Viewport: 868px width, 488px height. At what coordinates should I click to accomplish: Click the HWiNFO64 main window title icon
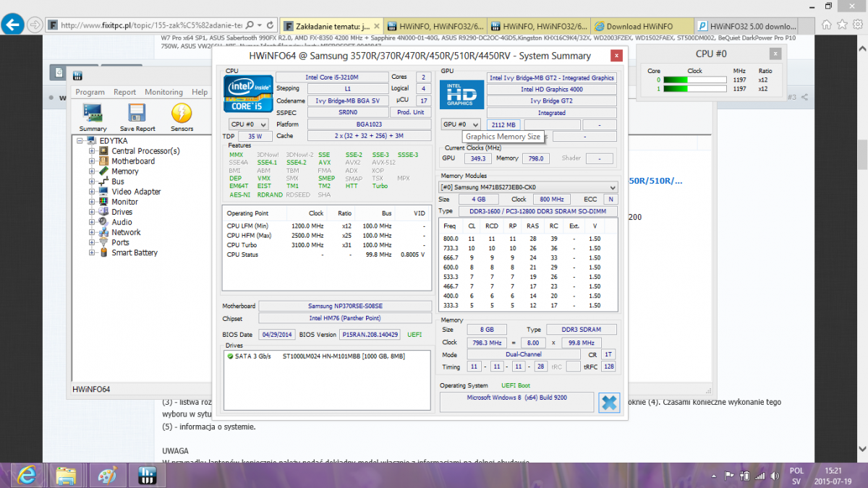(x=78, y=75)
